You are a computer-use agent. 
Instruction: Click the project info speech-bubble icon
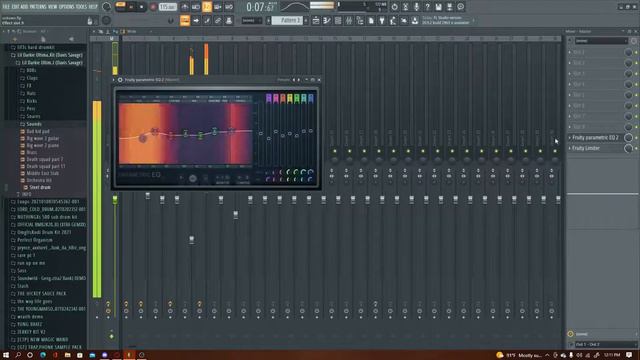pos(460,7)
